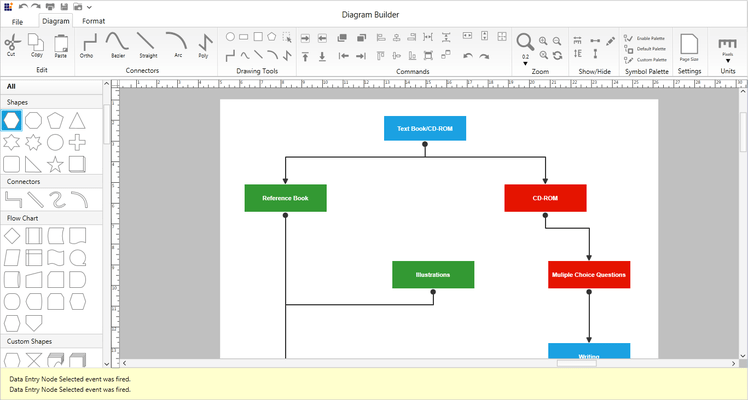
Task: Click the zoom in magnifier icon
Action: 543,41
